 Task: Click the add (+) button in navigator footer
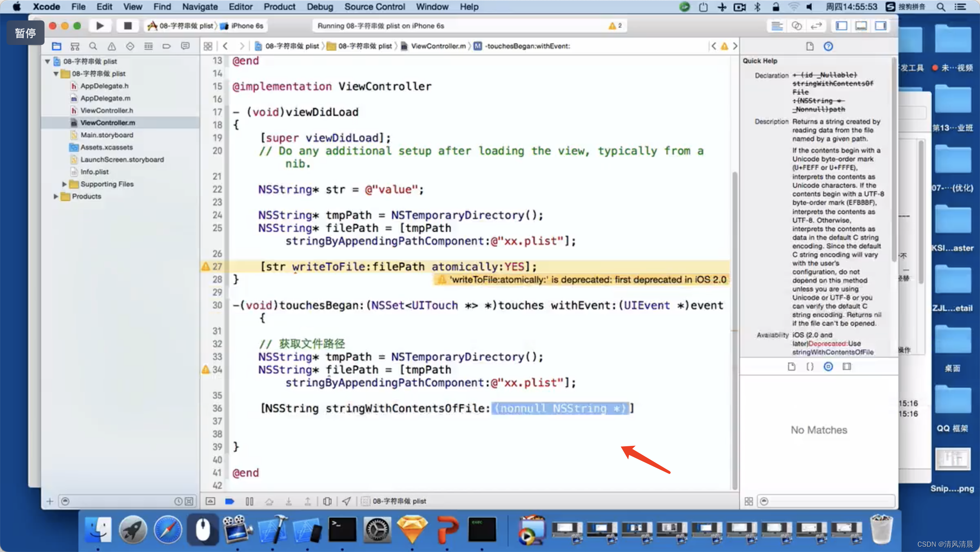coord(50,501)
